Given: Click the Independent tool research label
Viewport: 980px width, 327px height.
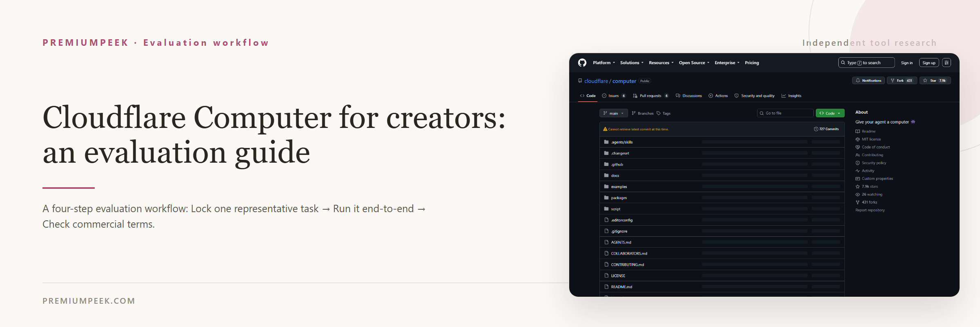Looking at the screenshot, I should pos(869,43).
